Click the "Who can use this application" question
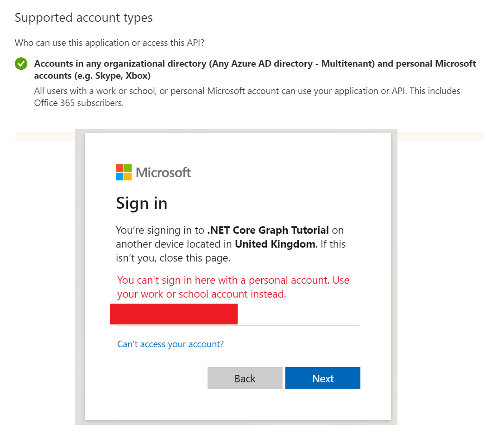Viewport: 504px width, 436px height. point(110,43)
